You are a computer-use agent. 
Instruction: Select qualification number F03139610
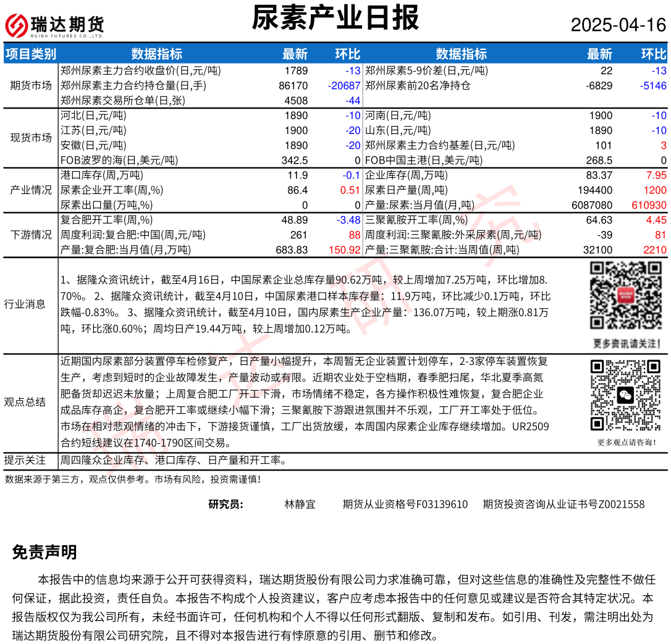(x=441, y=504)
